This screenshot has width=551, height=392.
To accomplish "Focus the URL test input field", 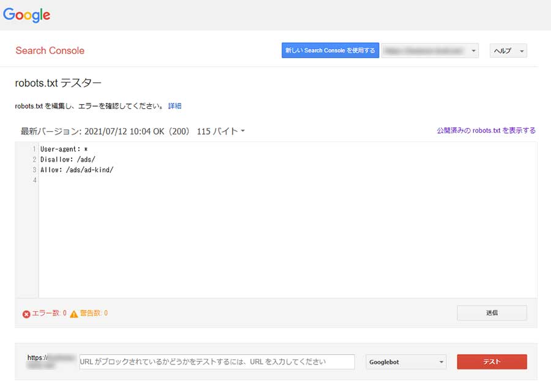I will click(x=217, y=362).
